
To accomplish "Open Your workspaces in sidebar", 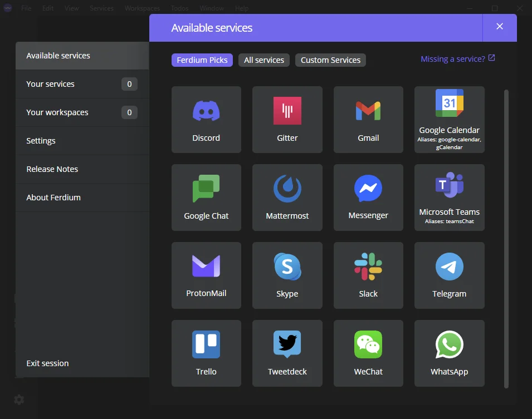I will coord(82,112).
